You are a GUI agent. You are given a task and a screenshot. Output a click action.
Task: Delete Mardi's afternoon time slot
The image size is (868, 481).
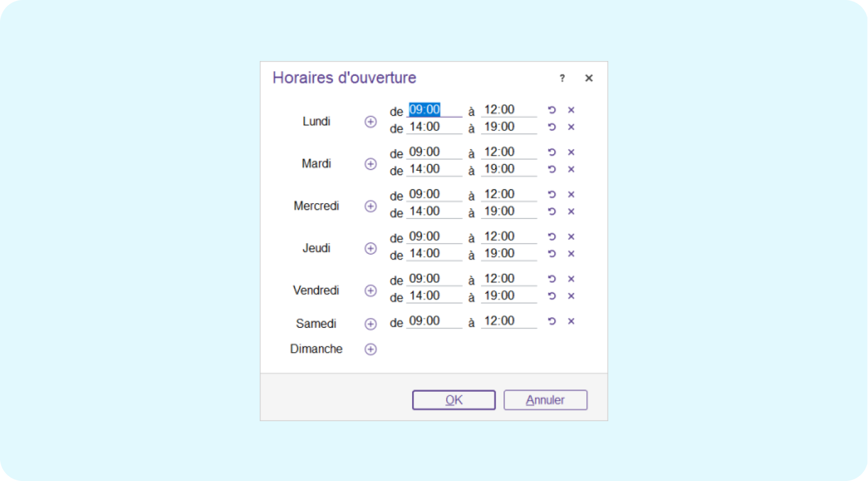click(571, 169)
